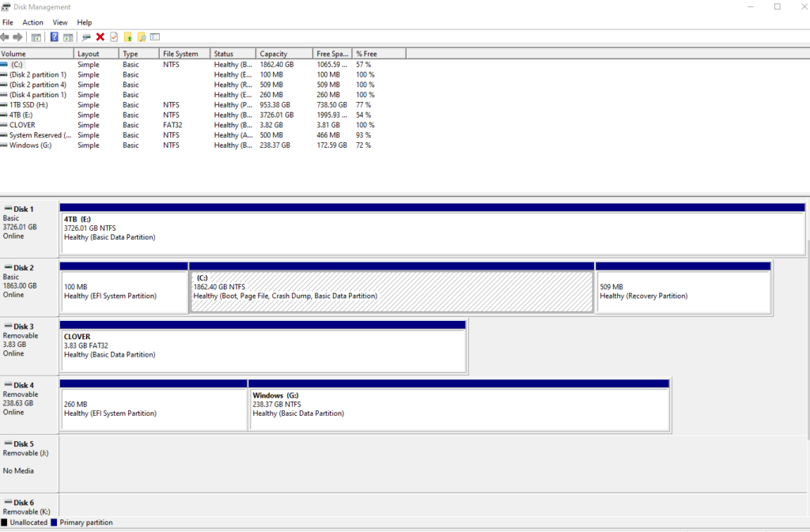The height and width of the screenshot is (532, 810).
Task: Select the (Disk 2 partition 1) volume name
Action: click(38, 75)
